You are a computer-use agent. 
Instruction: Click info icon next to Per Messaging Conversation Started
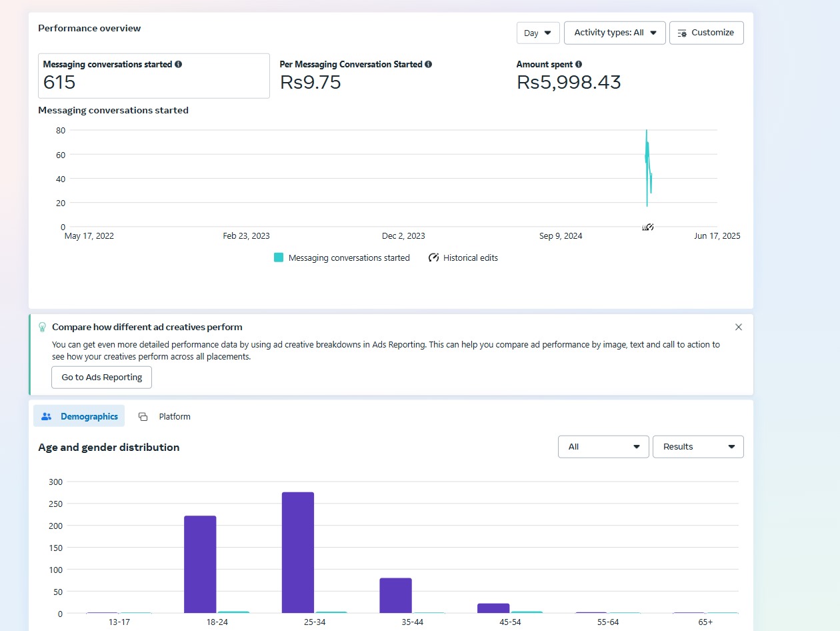[428, 65]
